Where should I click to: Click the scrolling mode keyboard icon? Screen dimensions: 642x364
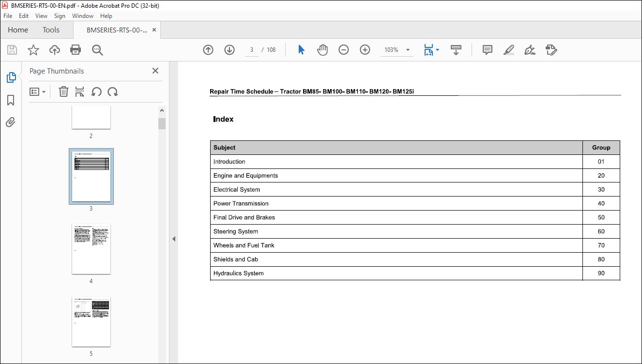click(456, 50)
